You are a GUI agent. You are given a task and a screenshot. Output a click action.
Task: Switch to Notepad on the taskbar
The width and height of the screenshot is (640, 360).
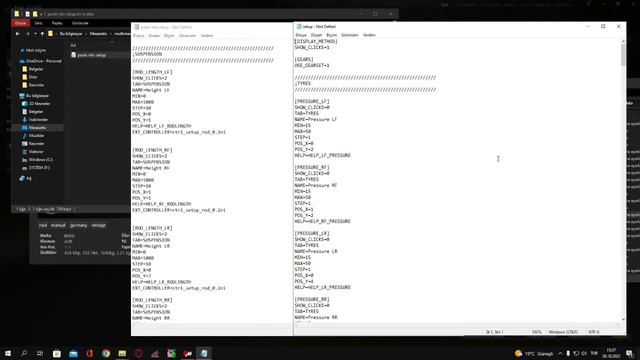(204, 353)
